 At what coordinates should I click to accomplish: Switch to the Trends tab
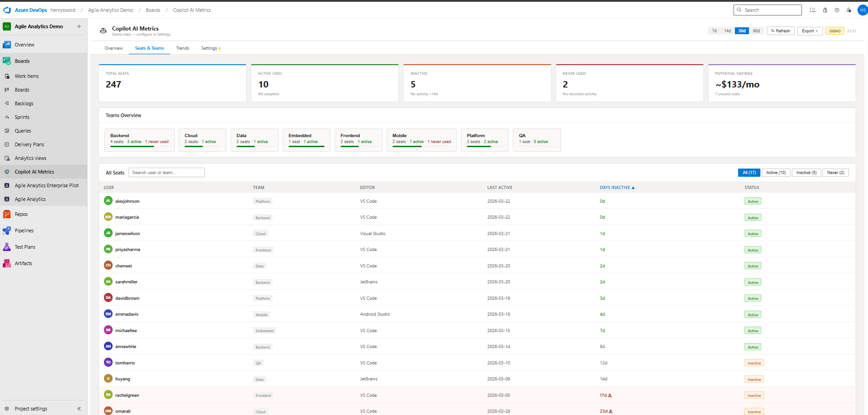click(182, 48)
